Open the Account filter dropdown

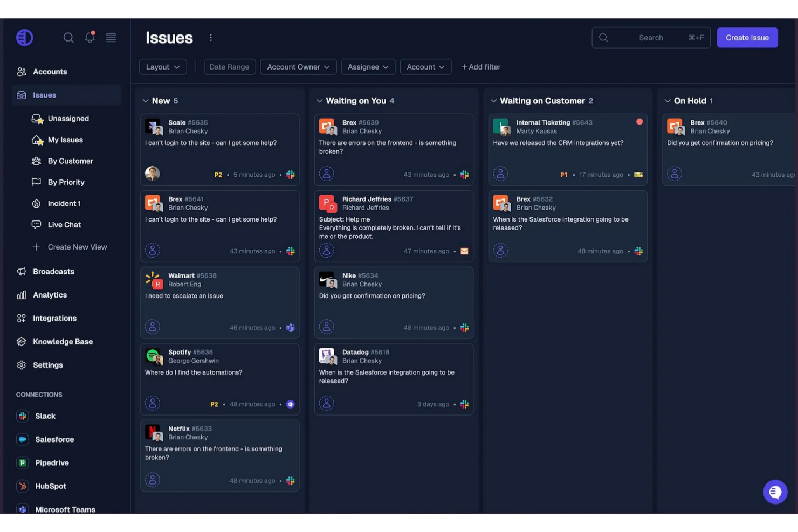pyautogui.click(x=425, y=67)
